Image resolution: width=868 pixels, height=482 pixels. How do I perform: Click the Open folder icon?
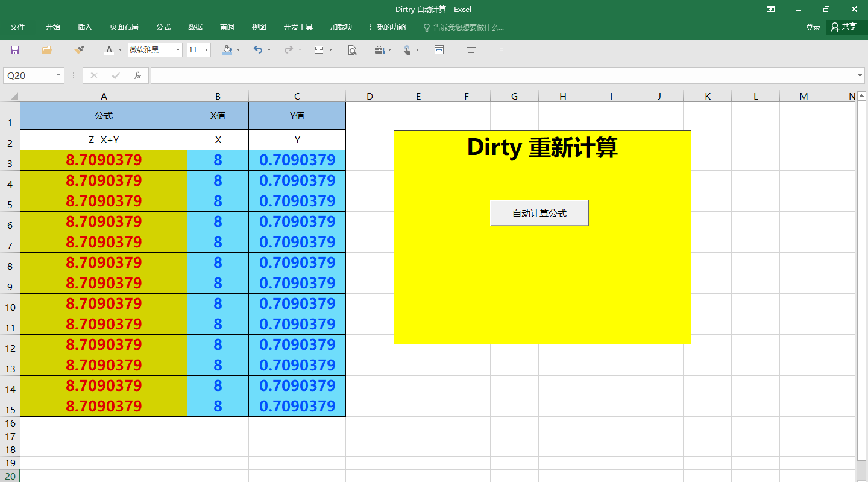[47, 50]
